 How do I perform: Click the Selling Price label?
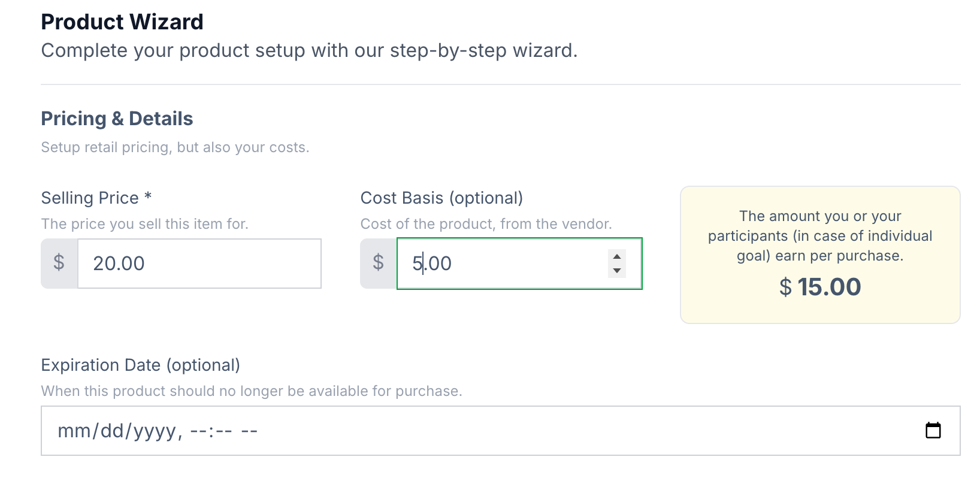tap(96, 198)
